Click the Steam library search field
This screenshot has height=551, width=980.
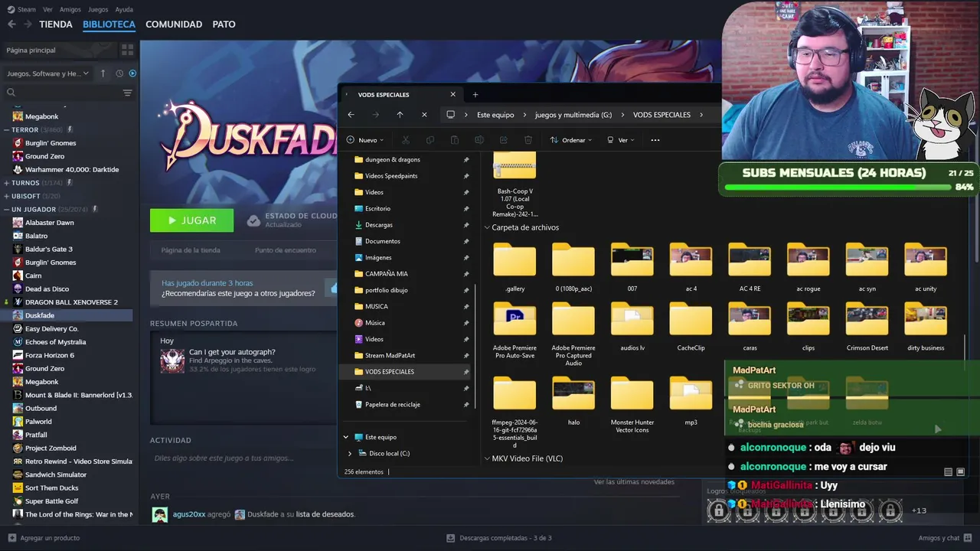(63, 93)
